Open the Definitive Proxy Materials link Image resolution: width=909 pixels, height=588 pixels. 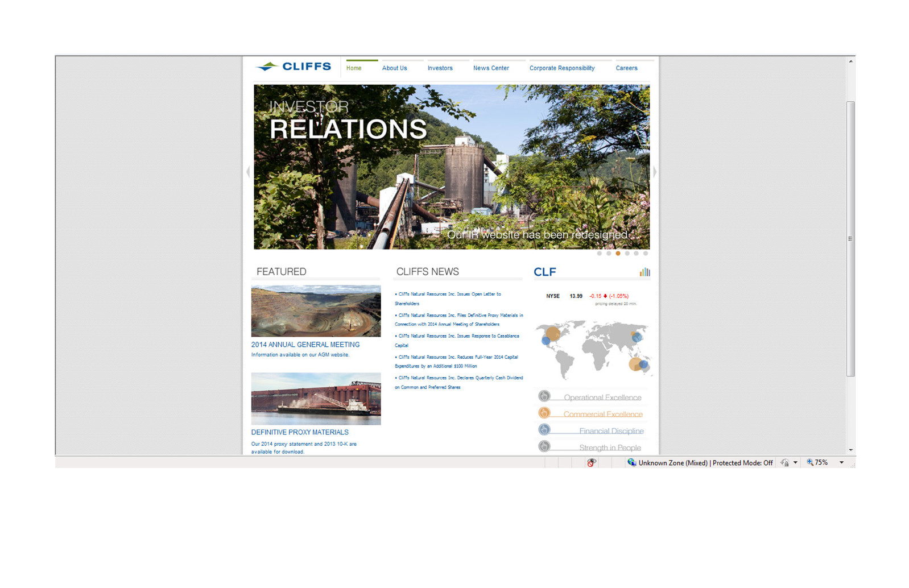click(x=300, y=432)
